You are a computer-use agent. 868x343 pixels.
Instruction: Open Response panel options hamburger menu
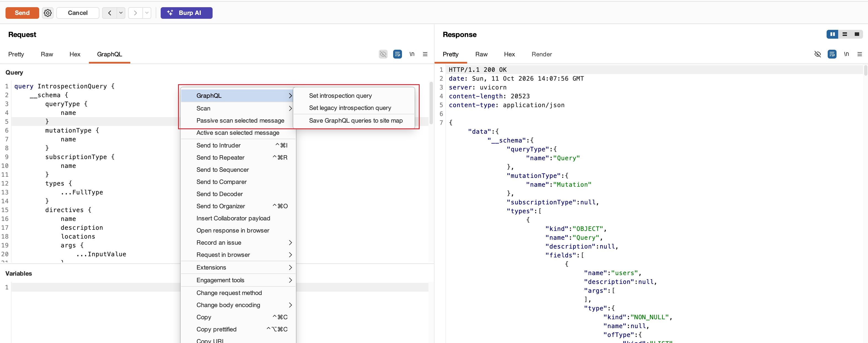(859, 54)
